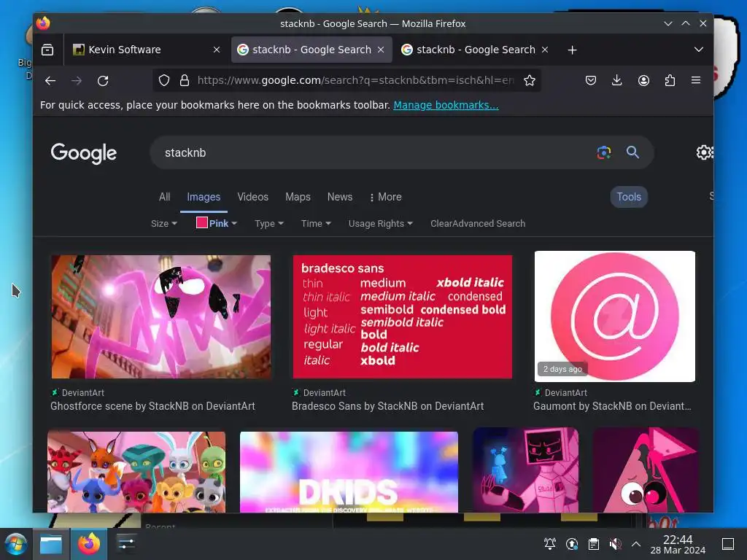Image resolution: width=747 pixels, height=560 pixels.
Task: Click the Firefox taskbar icon
Action: 89,544
